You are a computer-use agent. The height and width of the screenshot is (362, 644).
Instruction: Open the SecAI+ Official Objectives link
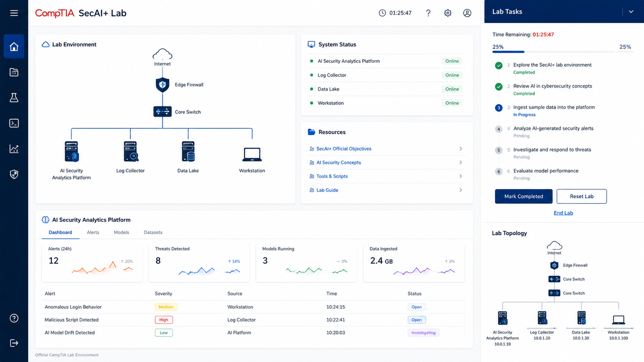tap(344, 149)
